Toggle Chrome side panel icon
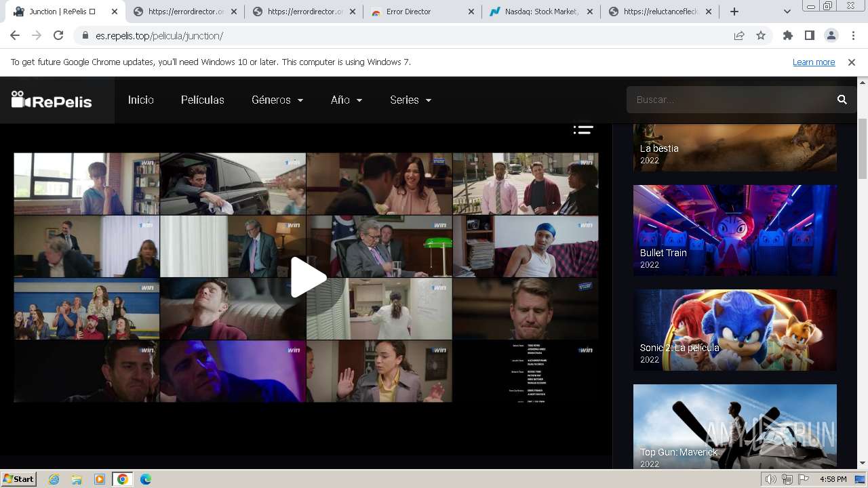Screen dimensions: 868x488 coord(809,36)
